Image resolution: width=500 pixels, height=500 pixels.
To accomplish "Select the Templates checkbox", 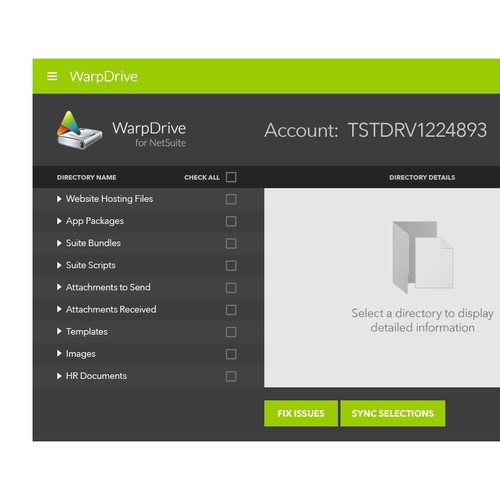I will pyautogui.click(x=231, y=332).
